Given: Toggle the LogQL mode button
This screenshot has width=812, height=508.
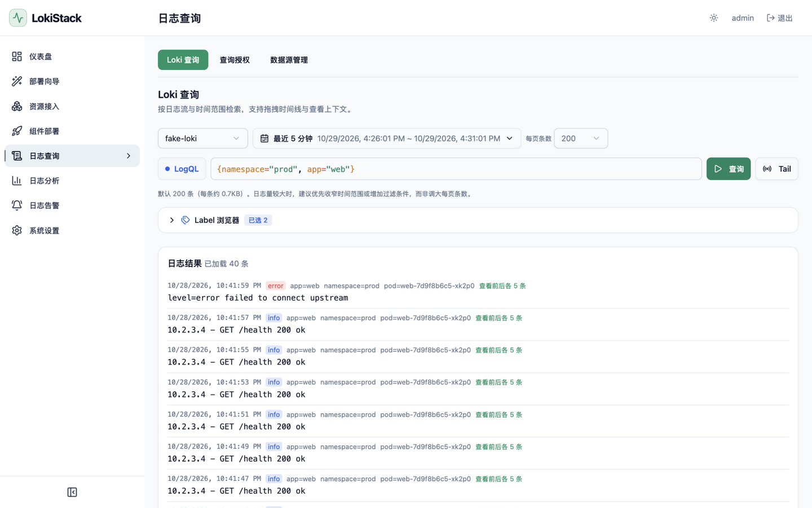Looking at the screenshot, I should coord(182,169).
